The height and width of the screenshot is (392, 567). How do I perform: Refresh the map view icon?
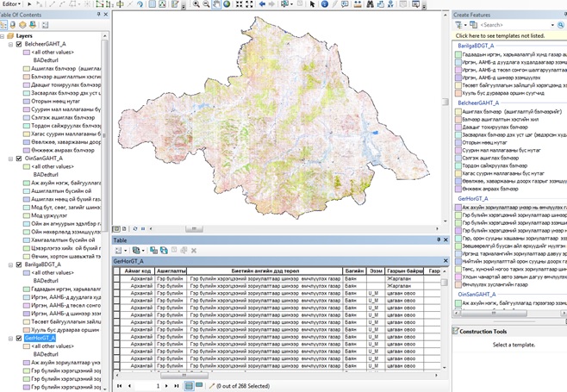tap(135, 228)
